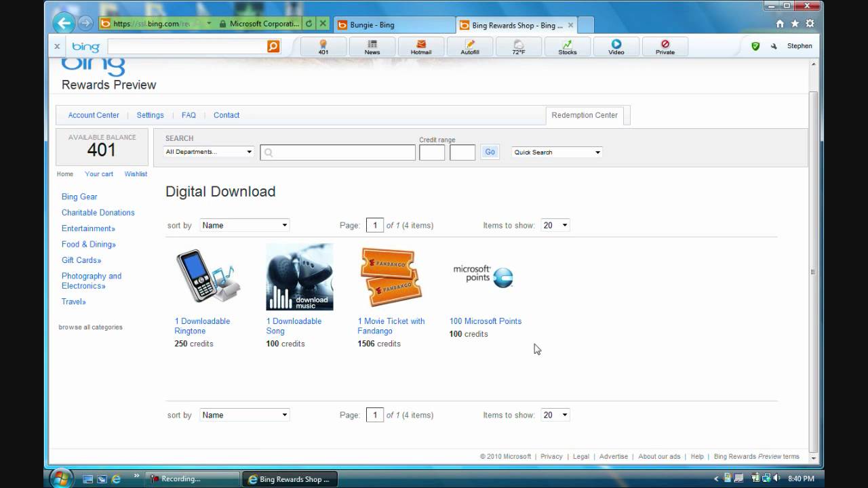
Task: Open Favorites with the star icon
Action: pos(795,24)
